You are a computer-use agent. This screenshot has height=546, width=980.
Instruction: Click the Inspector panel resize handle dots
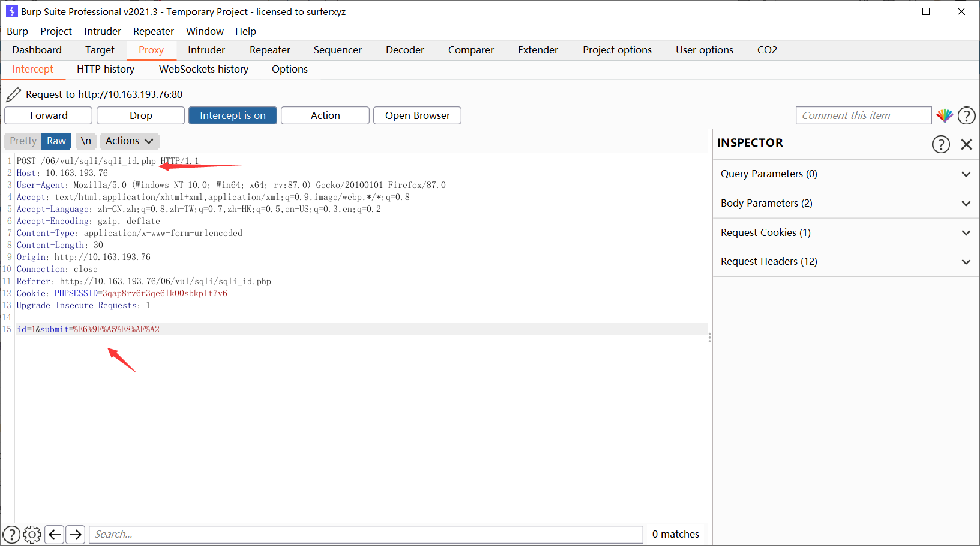(710, 338)
